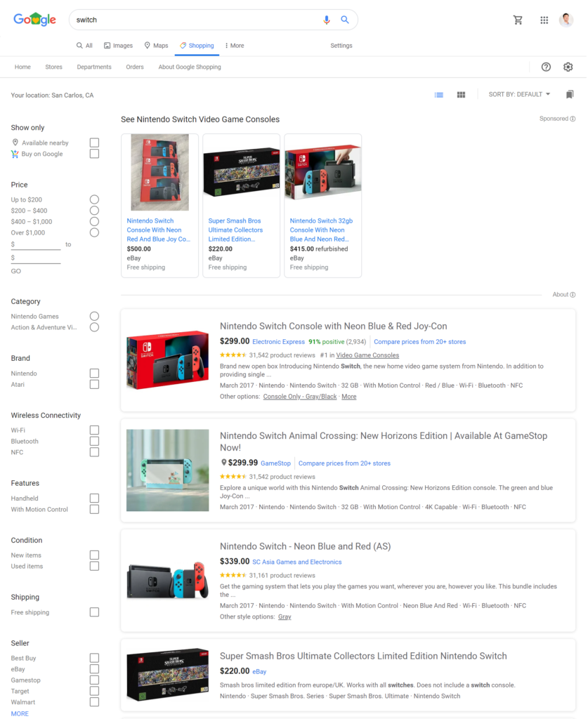Check the Nintendo brand filter

point(94,374)
